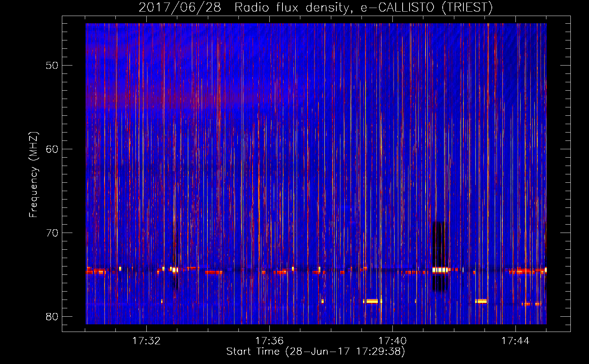Click the 50 frequency axis label

52,66
